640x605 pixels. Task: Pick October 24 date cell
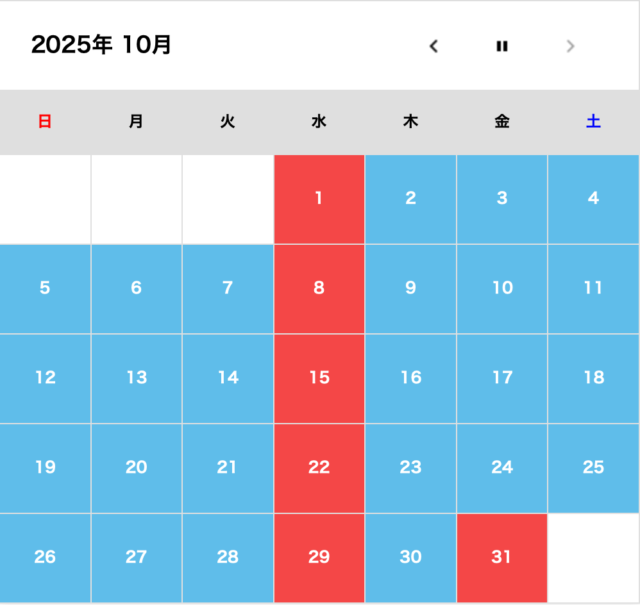click(502, 468)
